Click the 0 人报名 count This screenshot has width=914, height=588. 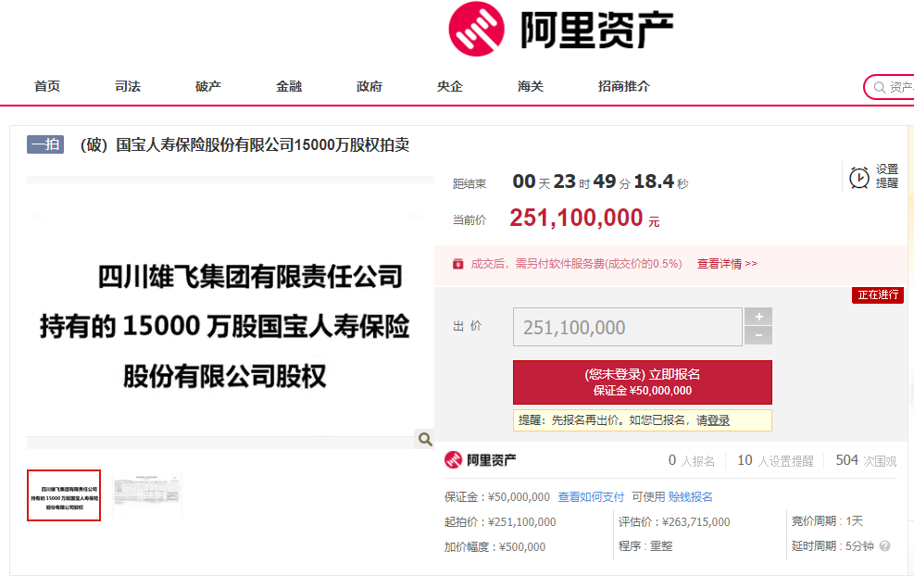(x=692, y=461)
